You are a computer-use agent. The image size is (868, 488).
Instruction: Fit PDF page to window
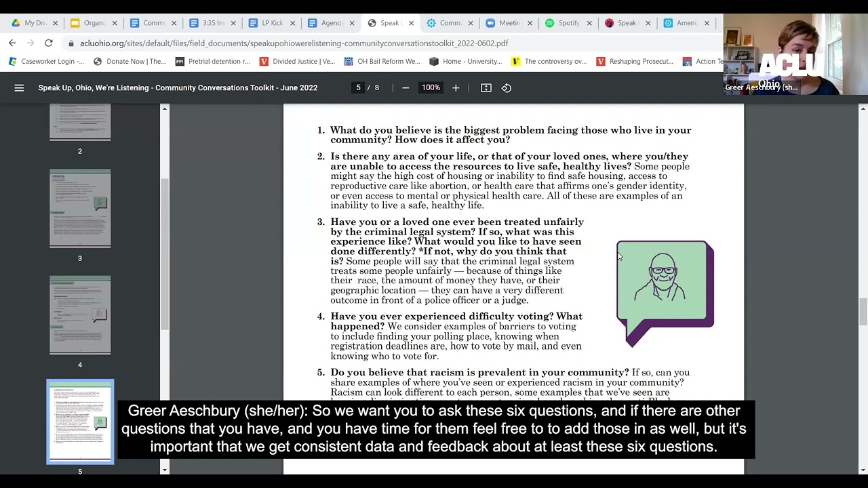(x=486, y=87)
